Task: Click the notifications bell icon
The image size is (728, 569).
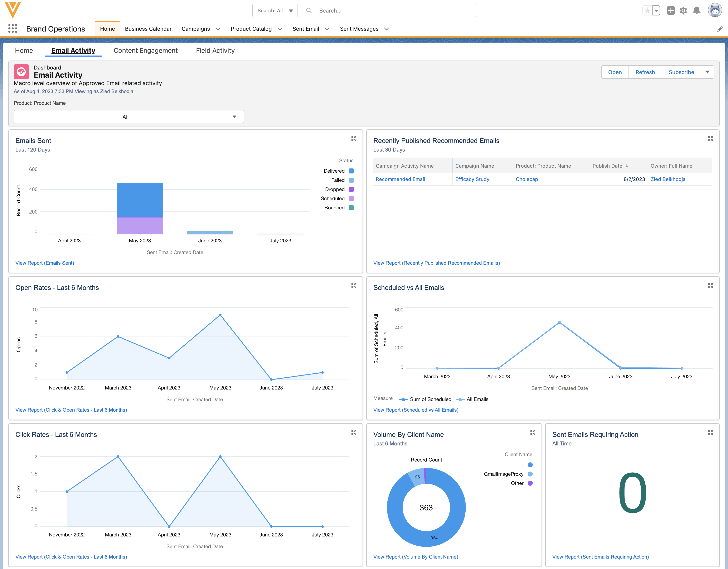Action: (696, 11)
